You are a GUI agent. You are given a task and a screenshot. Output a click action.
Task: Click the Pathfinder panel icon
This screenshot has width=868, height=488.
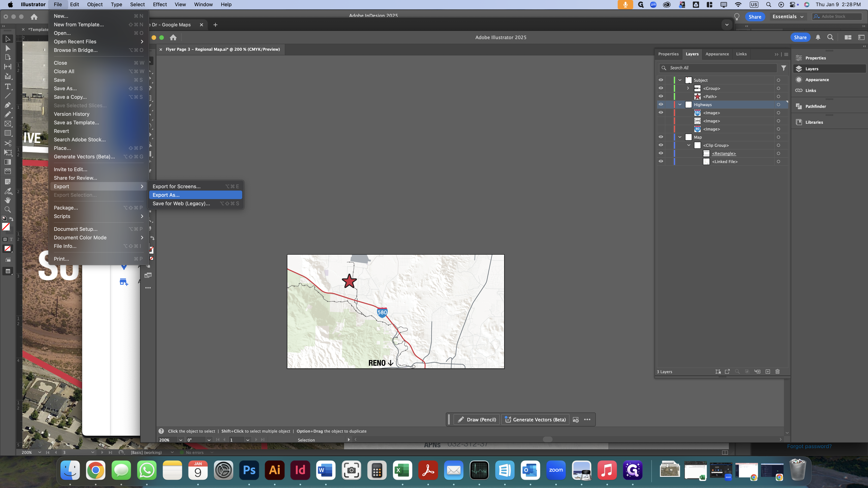coord(799,107)
